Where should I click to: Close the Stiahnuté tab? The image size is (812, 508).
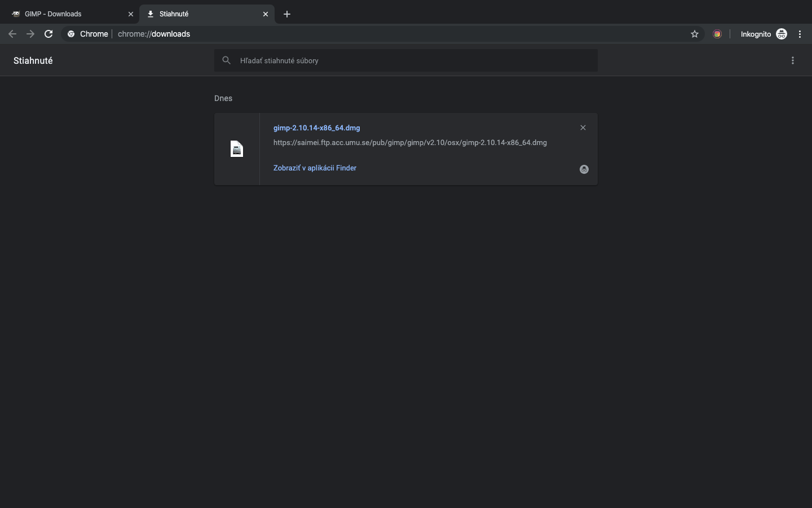click(266, 14)
